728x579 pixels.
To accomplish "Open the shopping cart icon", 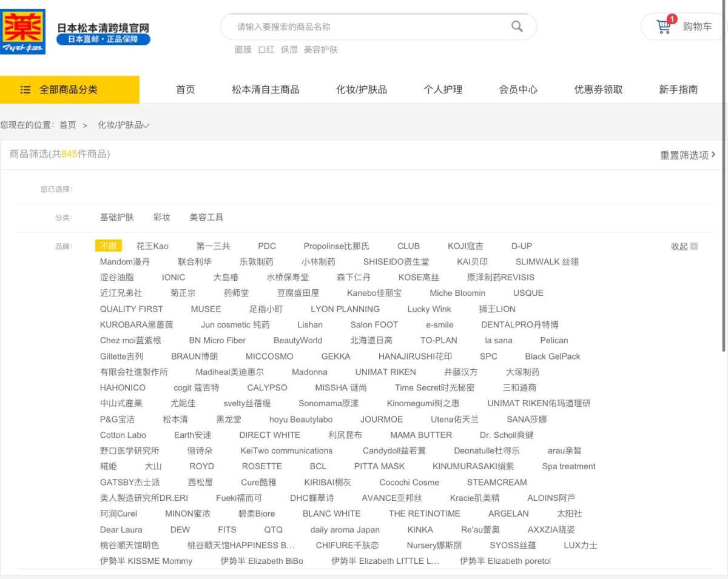I will pos(664,27).
